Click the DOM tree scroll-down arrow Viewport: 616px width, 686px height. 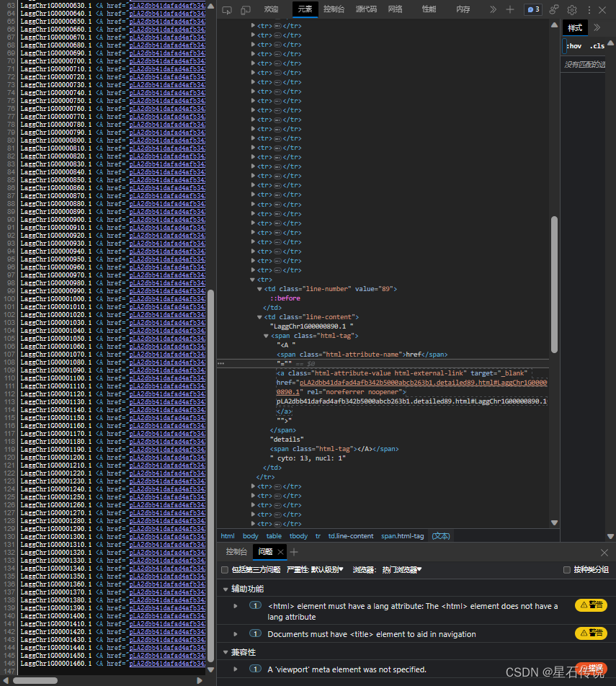tap(554, 522)
